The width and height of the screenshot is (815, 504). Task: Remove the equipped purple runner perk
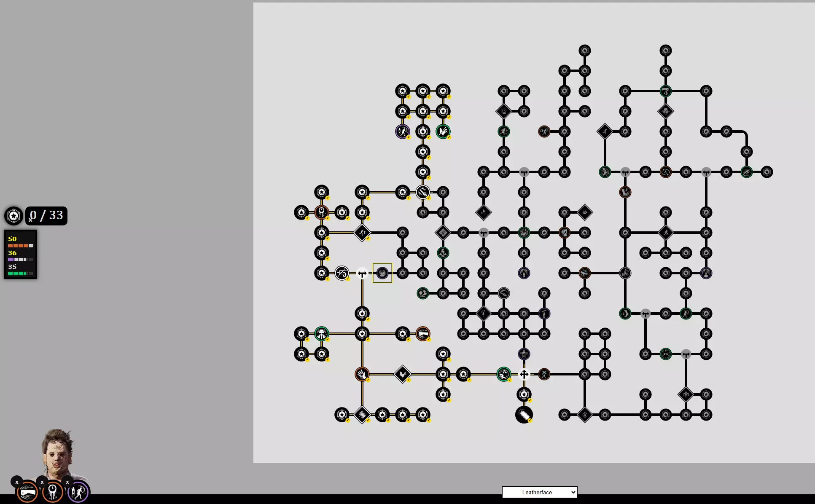pyautogui.click(x=67, y=482)
